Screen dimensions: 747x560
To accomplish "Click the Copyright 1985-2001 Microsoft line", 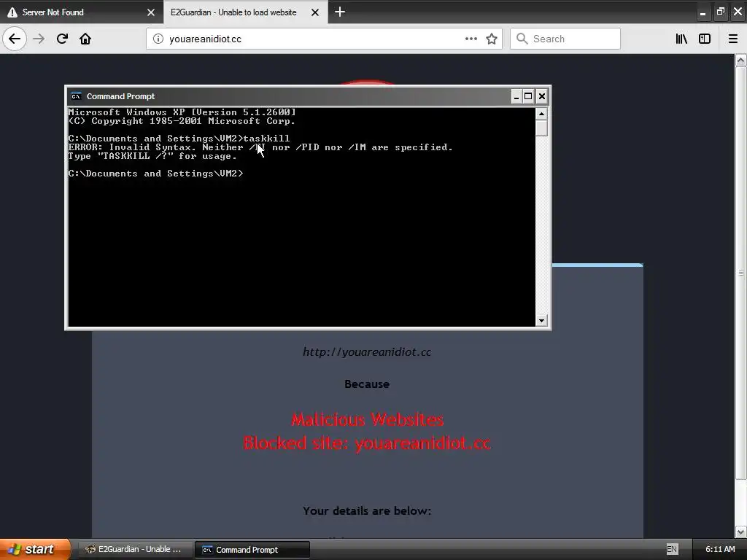I will (x=182, y=121).
